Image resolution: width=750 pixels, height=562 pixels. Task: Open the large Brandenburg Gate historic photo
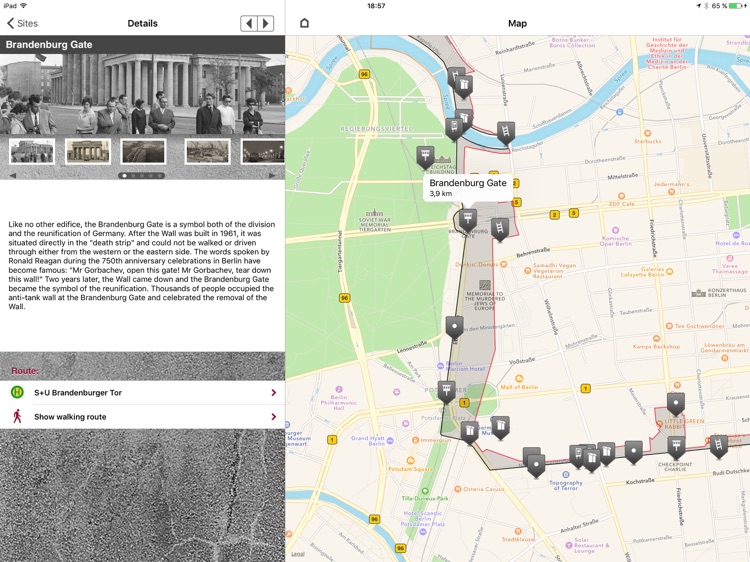point(143,94)
